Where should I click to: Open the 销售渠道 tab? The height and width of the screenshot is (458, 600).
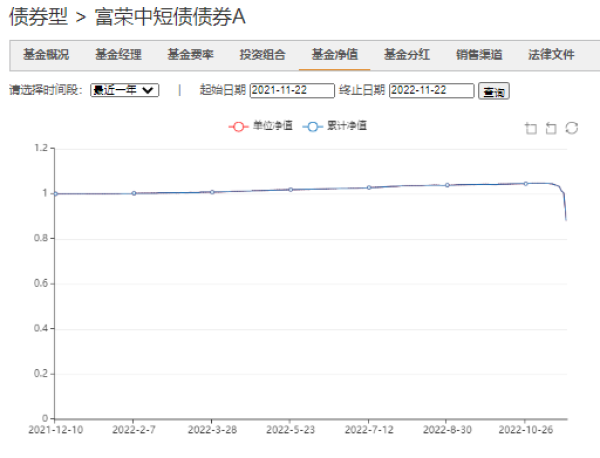click(479, 55)
